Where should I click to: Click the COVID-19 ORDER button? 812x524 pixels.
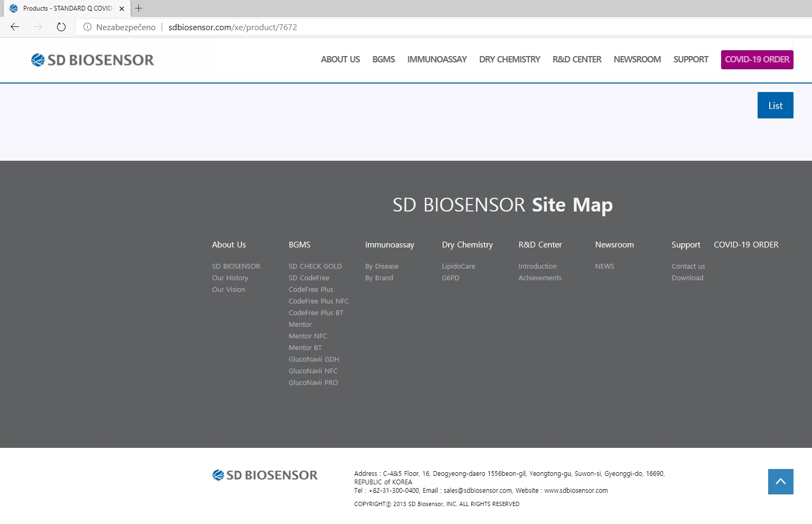pyautogui.click(x=757, y=59)
